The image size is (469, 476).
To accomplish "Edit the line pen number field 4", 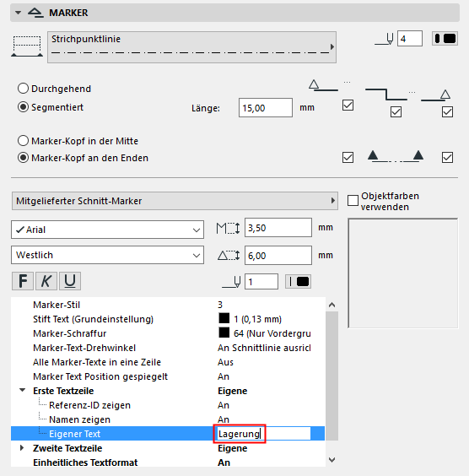I will point(410,39).
